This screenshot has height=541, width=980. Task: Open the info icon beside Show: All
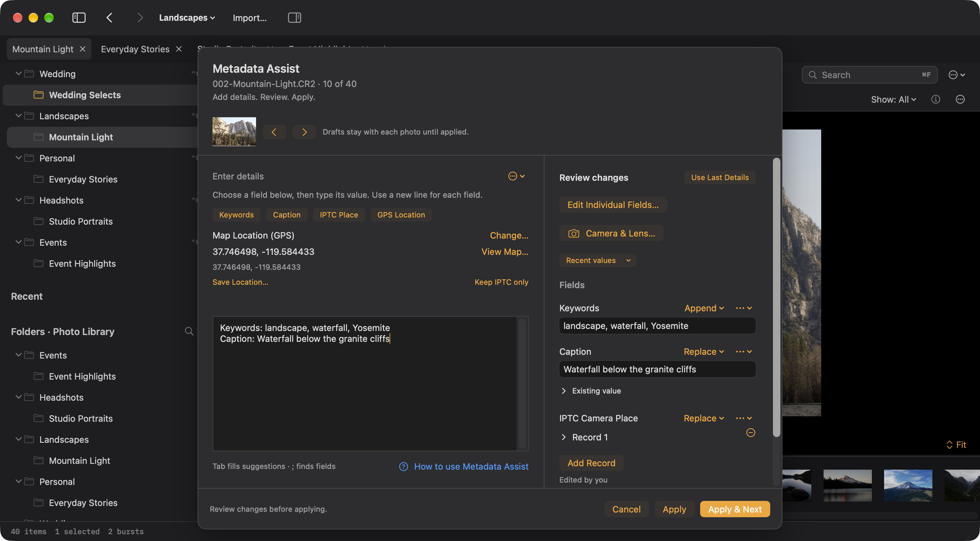(935, 99)
